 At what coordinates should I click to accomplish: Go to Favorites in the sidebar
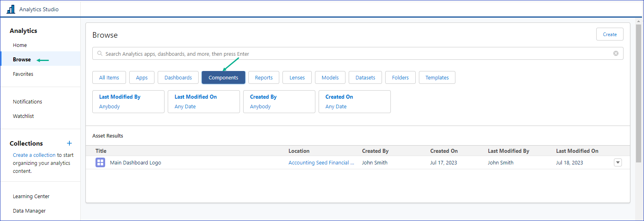(23, 74)
